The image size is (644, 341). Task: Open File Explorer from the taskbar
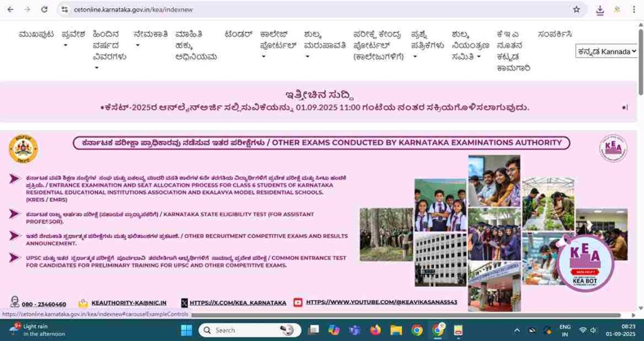point(396,330)
